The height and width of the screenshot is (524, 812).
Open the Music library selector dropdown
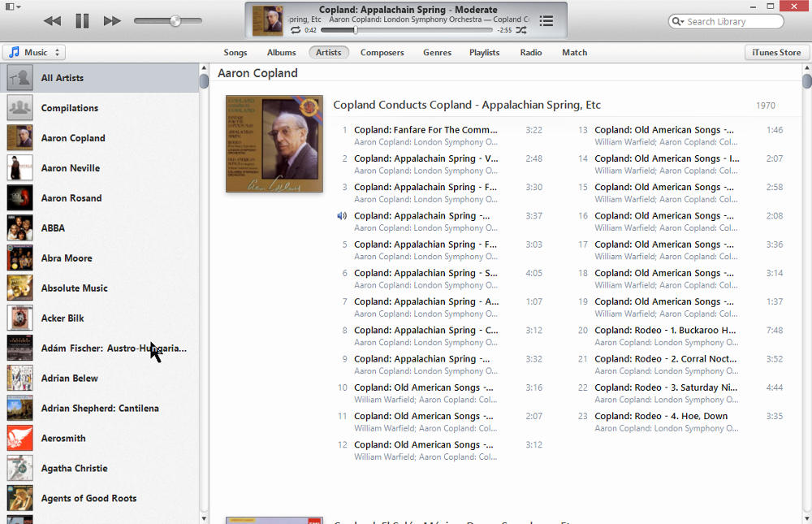[34, 52]
